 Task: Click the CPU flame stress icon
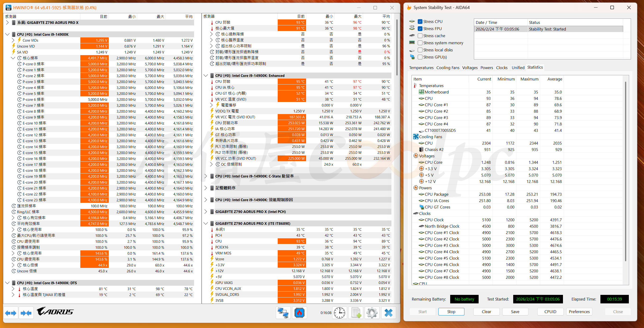click(x=299, y=313)
